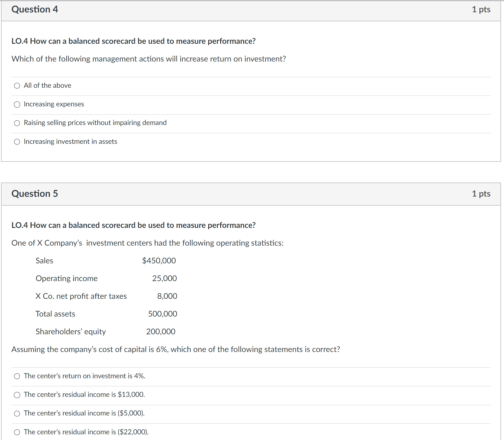Pick 'residual income is ($22,000)' option
This screenshot has width=504, height=440.
17,432
